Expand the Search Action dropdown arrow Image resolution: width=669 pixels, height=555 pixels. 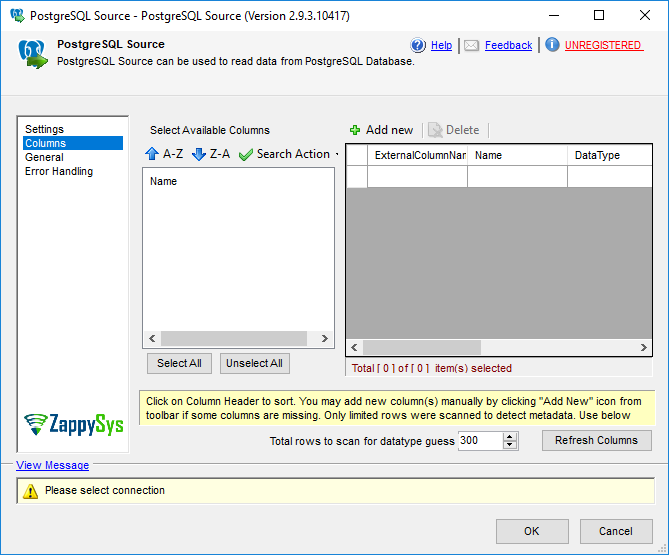click(x=337, y=154)
